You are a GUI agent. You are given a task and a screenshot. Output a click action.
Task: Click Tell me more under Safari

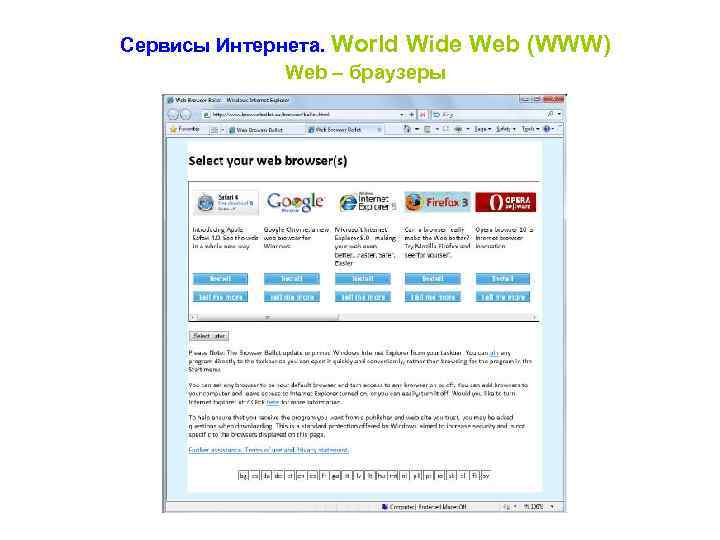220,297
